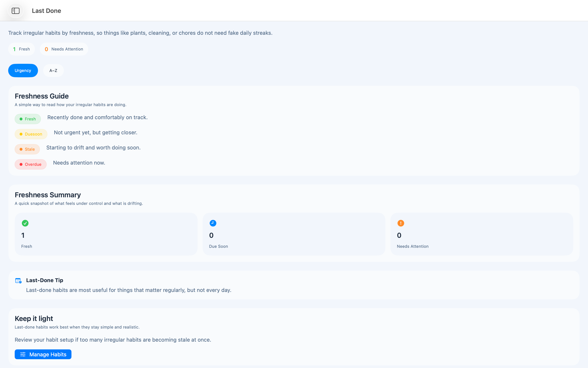Click the Freshness Guide heading

pos(42,96)
